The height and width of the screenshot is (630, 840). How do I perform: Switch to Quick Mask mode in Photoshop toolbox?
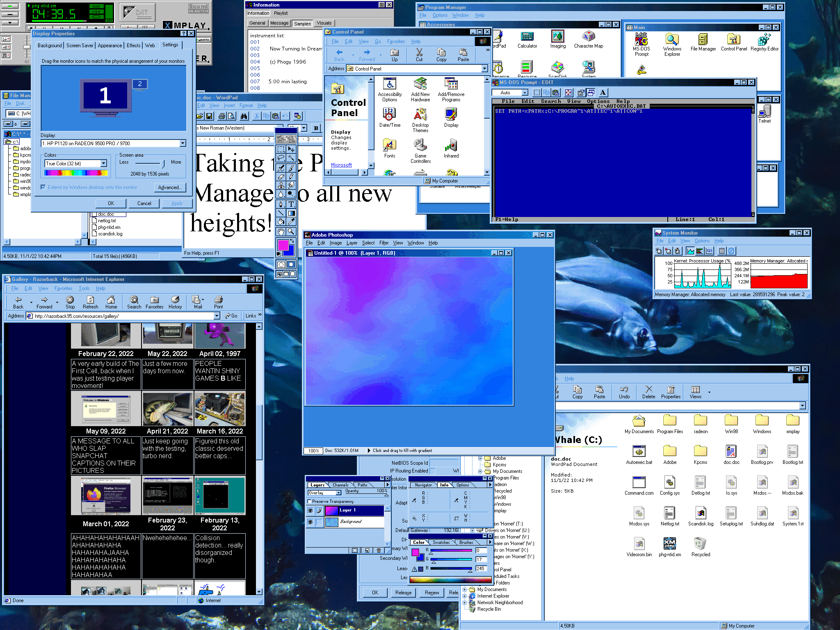click(x=291, y=265)
